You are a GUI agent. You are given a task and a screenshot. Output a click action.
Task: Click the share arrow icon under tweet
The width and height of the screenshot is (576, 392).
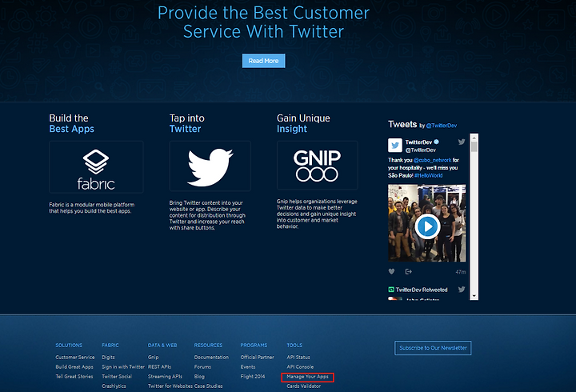[408, 271]
